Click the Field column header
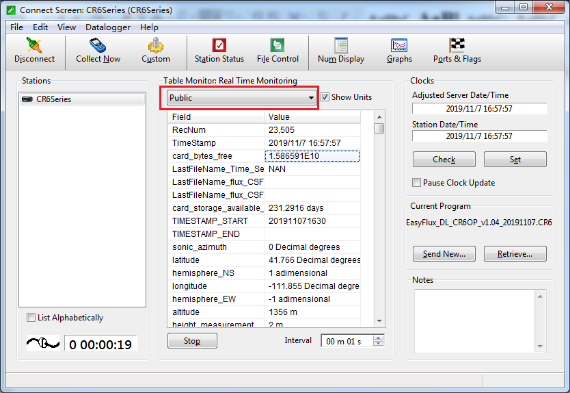 point(216,117)
